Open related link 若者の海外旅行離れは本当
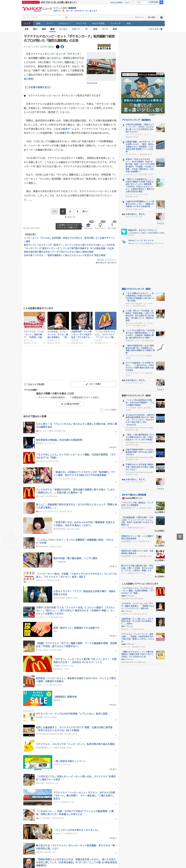Image resolution: width=186 pixels, height=868 pixels. [58, 252]
